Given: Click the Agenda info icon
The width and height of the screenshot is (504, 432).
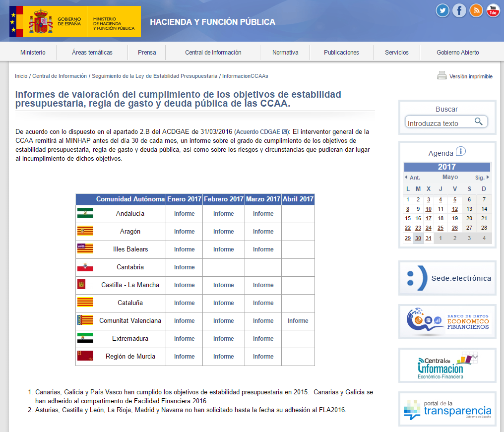Looking at the screenshot, I should coord(461,151).
